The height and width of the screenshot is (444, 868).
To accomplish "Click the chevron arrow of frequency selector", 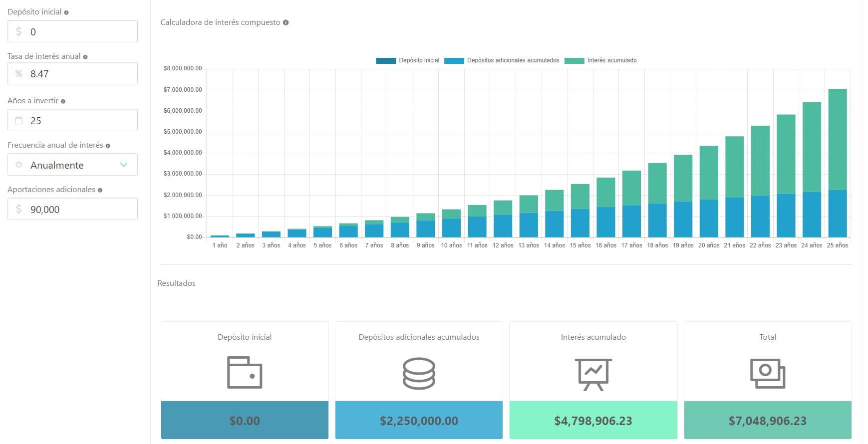I will click(124, 165).
